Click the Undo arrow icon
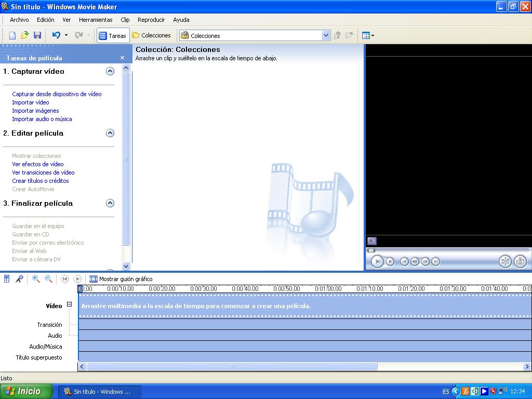This screenshot has height=399, width=532. pyautogui.click(x=56, y=35)
